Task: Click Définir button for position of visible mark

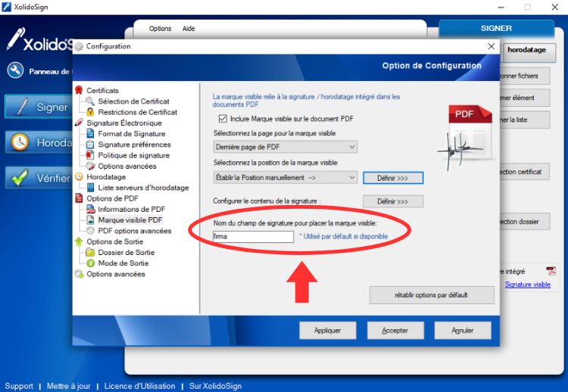Action: [x=393, y=178]
